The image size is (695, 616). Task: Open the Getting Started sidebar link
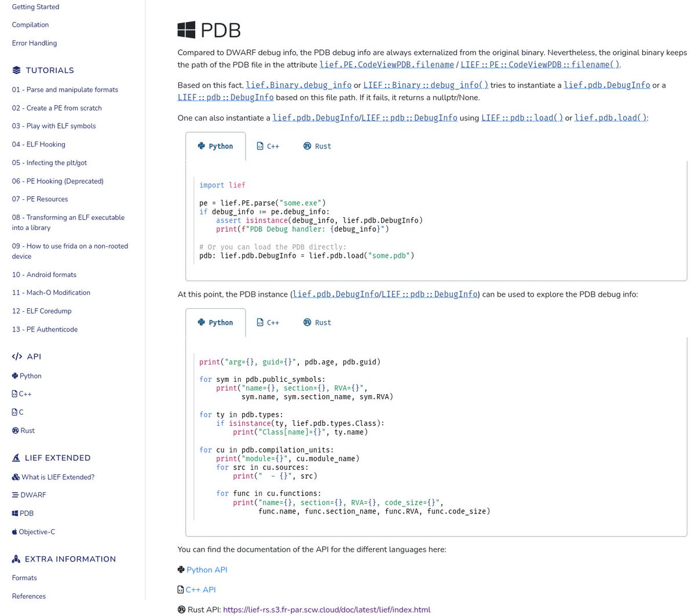click(x=35, y=7)
